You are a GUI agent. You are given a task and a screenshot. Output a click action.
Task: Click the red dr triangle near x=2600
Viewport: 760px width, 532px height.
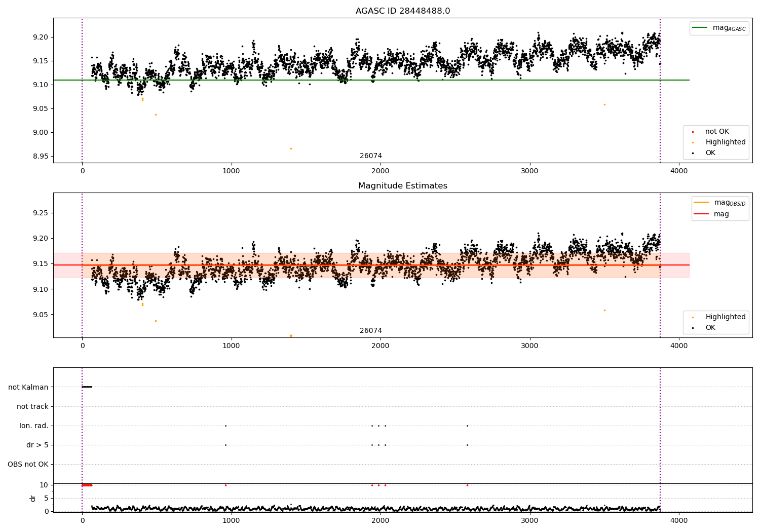(x=467, y=485)
